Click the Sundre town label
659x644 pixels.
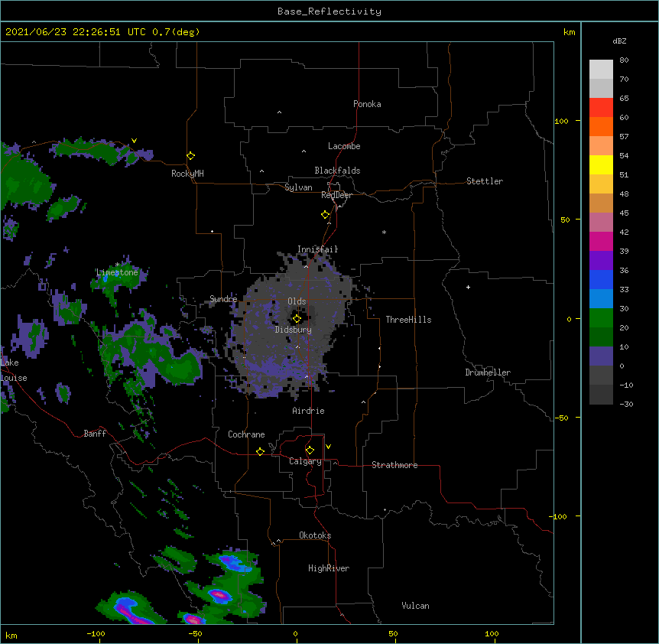(x=223, y=299)
